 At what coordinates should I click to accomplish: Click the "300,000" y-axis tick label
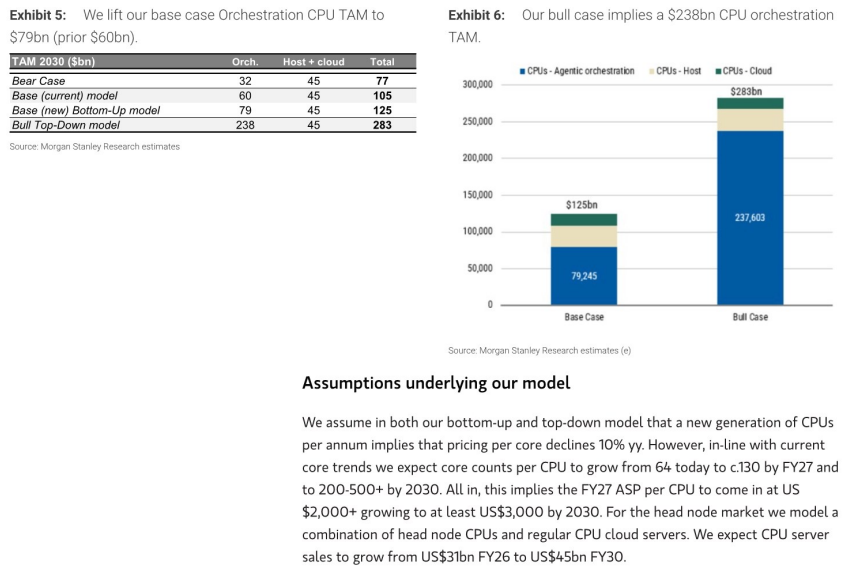[x=478, y=84]
